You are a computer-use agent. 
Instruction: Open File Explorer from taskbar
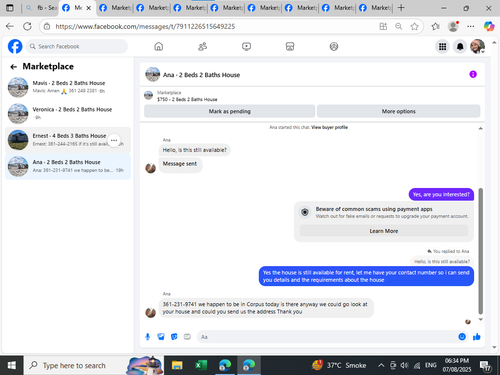point(177,365)
